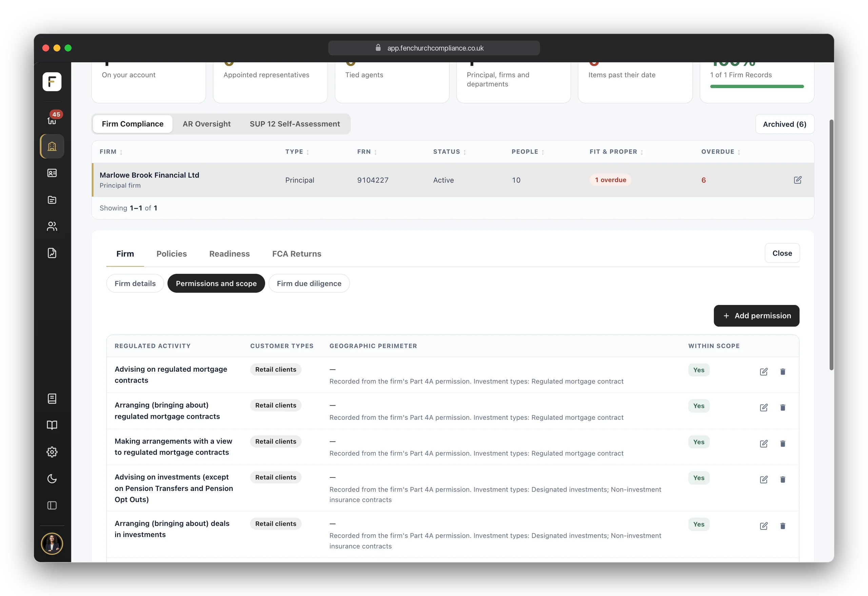868x596 pixels.
Task: Open the settings gear icon
Action: tap(52, 452)
